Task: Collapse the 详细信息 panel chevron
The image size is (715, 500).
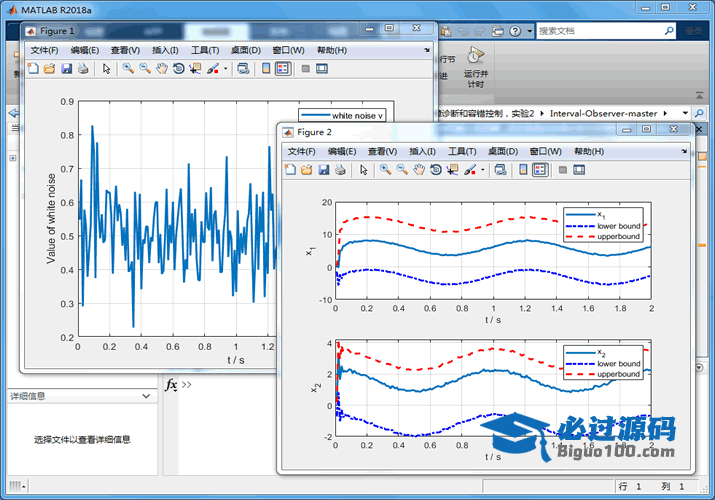Action: 146,396
